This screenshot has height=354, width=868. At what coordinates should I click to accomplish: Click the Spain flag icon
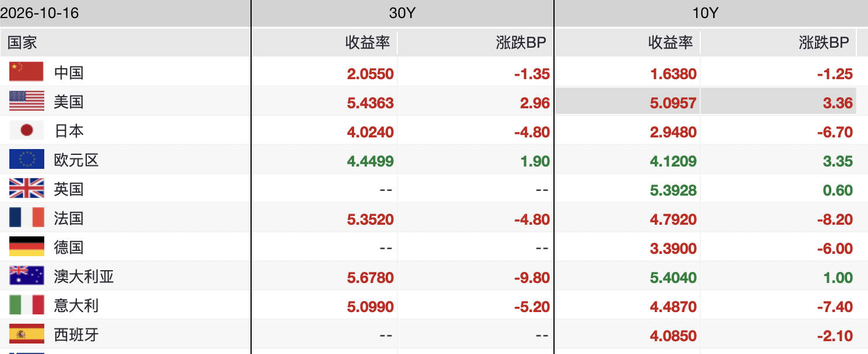(x=27, y=334)
